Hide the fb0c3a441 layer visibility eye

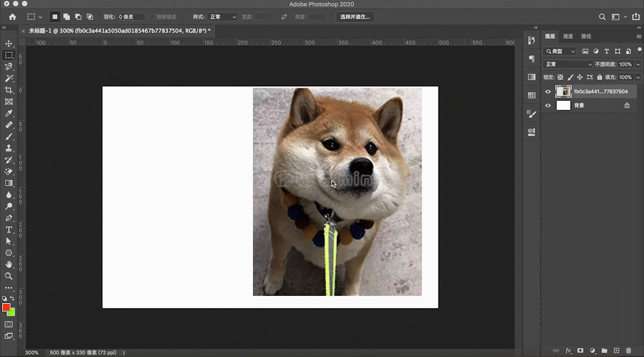point(548,92)
